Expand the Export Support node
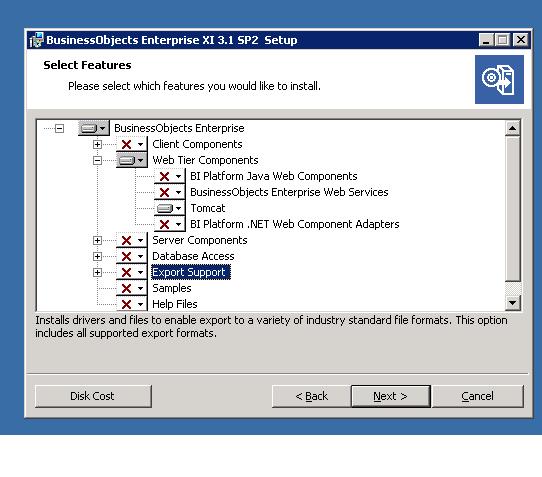 pos(97,272)
